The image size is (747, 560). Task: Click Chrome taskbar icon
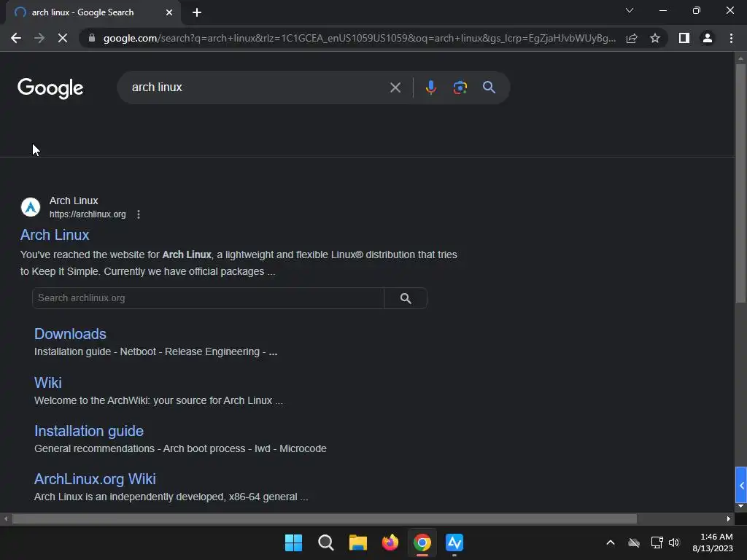(422, 542)
